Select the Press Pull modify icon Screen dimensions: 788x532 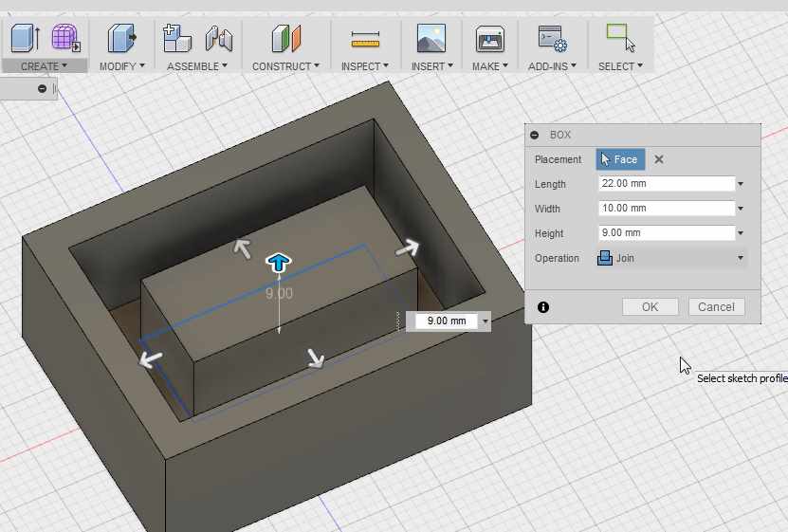121,38
